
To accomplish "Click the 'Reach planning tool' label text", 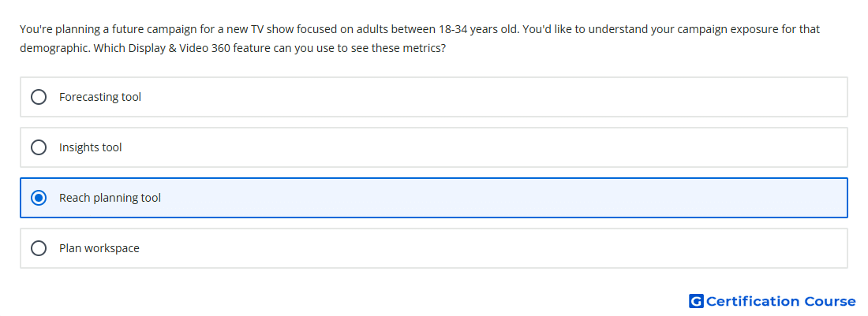I will click(110, 198).
